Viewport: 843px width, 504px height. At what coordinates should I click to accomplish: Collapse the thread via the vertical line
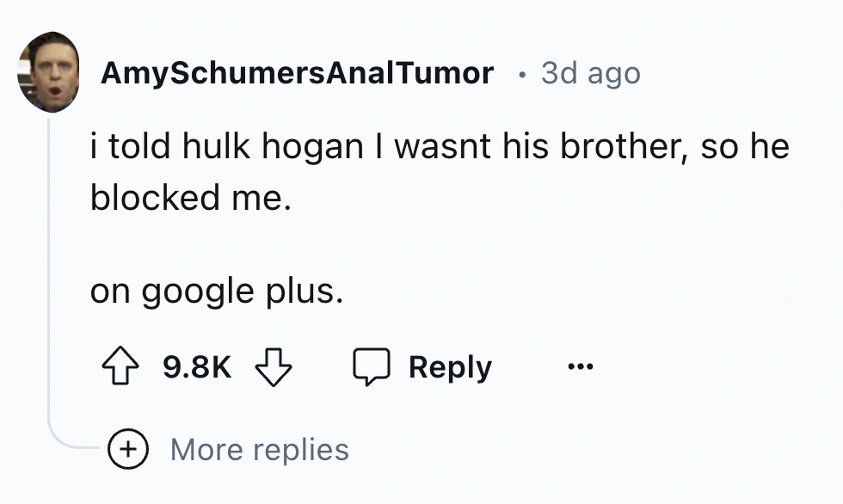(x=49, y=258)
